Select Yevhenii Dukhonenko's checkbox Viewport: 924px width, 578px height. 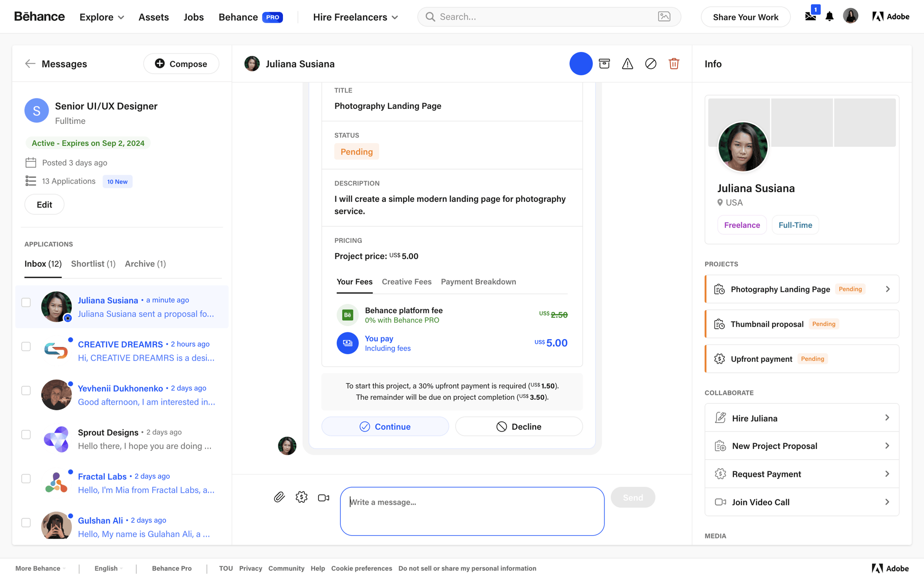click(26, 391)
